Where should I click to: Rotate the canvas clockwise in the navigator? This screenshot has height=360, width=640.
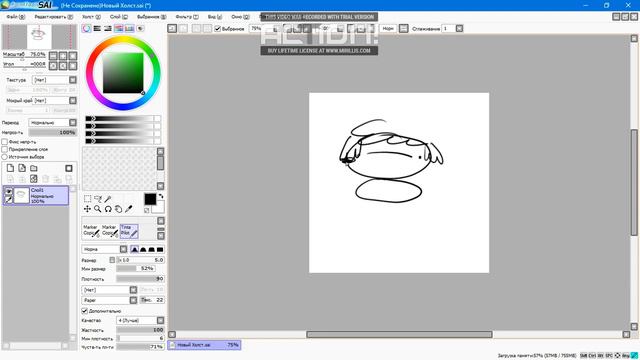click(63, 66)
